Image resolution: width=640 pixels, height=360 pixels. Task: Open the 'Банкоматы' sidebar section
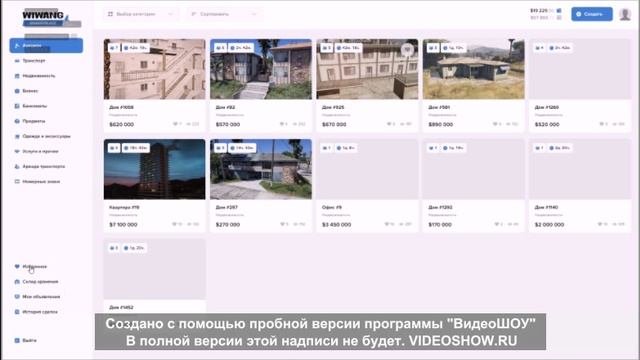(35, 106)
